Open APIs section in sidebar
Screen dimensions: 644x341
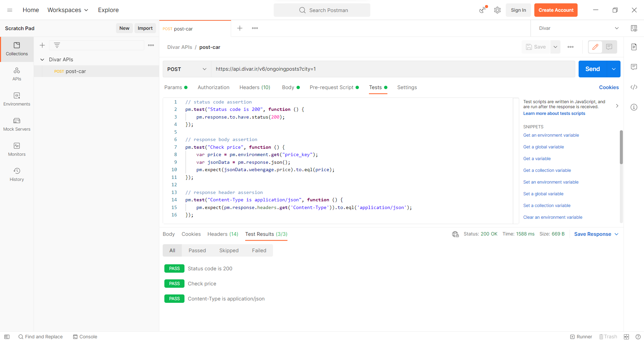click(17, 74)
